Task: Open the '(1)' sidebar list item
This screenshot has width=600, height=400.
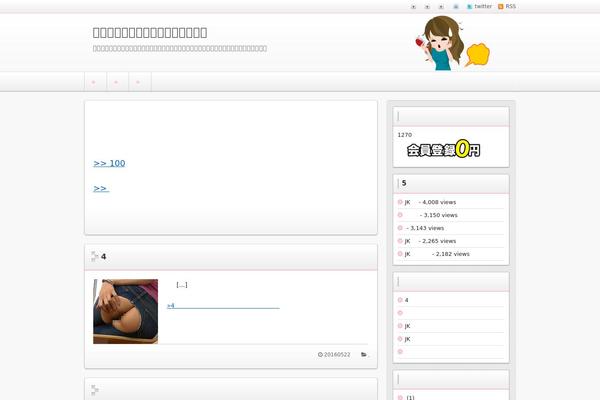Action: tap(410, 397)
